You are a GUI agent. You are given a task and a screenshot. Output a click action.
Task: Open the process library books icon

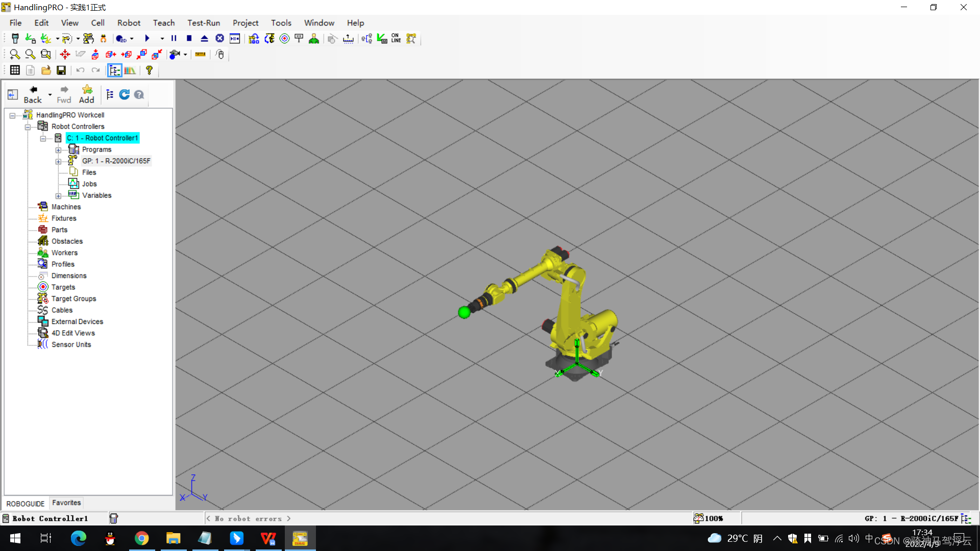[x=130, y=70]
